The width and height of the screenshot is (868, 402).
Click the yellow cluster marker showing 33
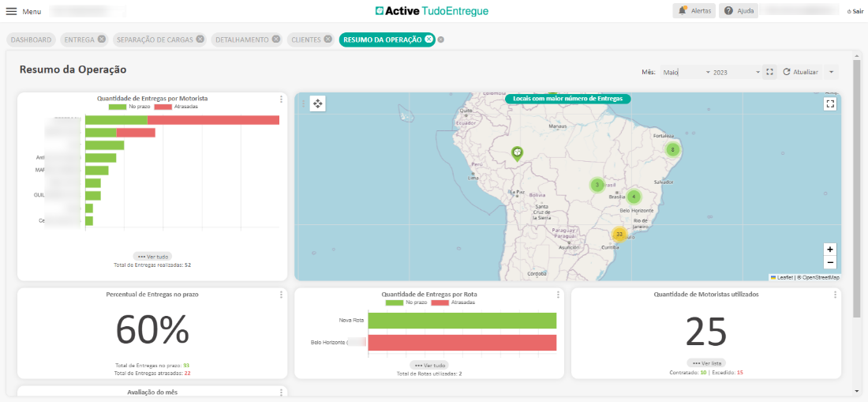coord(619,235)
